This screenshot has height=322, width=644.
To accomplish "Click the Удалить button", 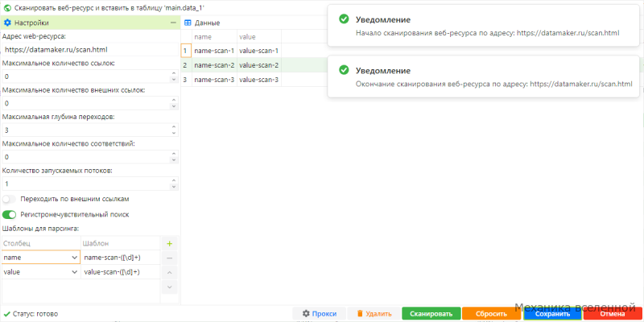I will coord(374,314).
